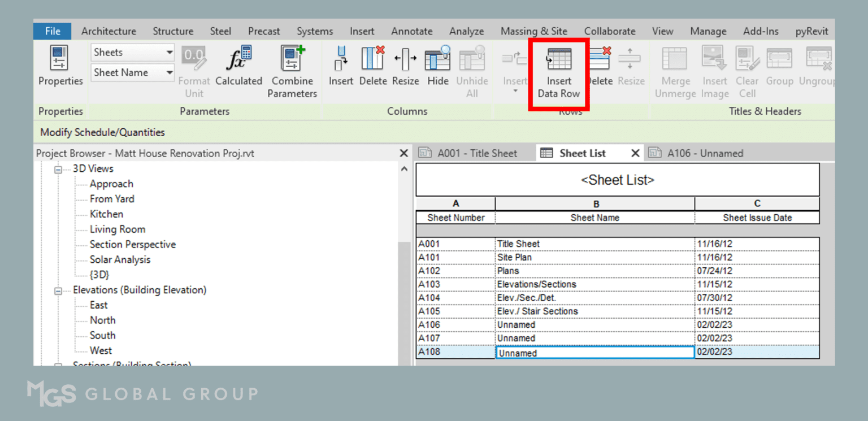This screenshot has height=421, width=868.
Task: Collapse the Elevations (Building Elevation) node
Action: [x=58, y=291]
